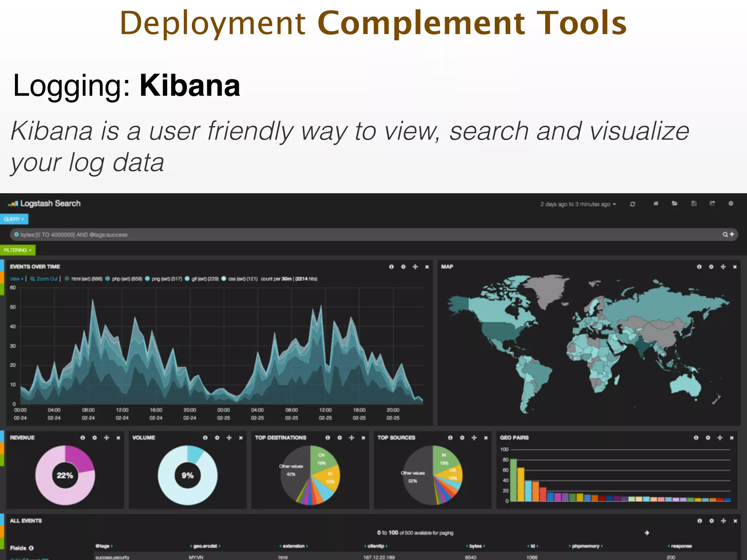The width and height of the screenshot is (747, 560).
Task: Click the phpmemory column header
Action: 586,546
